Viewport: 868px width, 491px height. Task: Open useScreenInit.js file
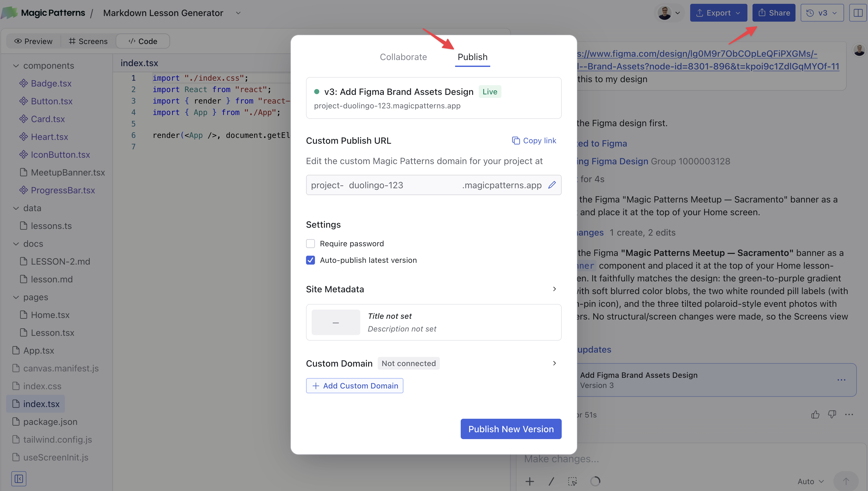point(50,457)
